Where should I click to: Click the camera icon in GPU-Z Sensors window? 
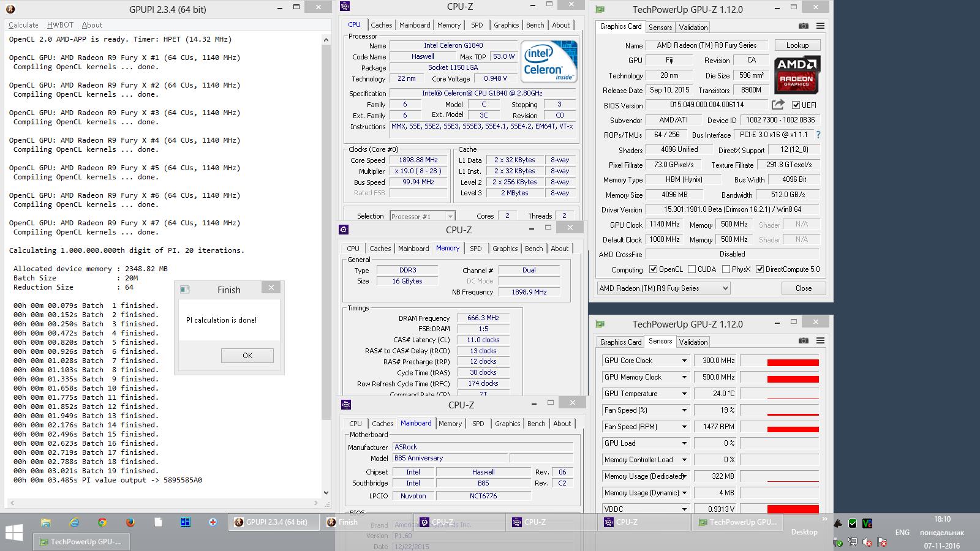[804, 340]
